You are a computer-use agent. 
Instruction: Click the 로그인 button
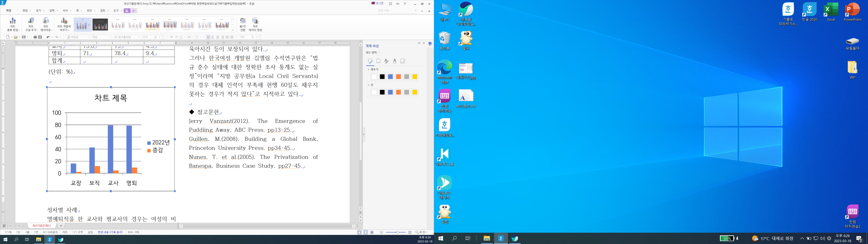377,3
